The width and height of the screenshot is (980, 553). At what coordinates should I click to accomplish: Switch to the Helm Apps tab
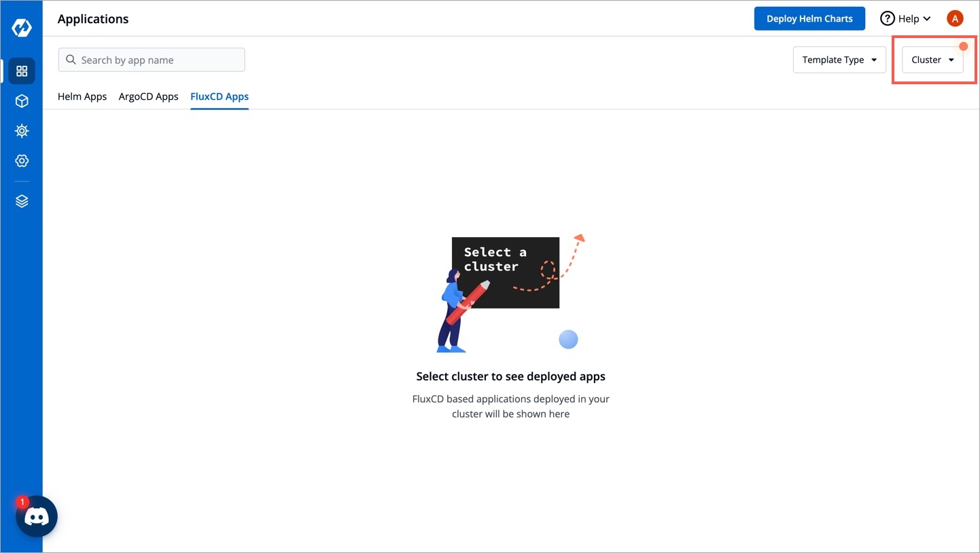coord(82,96)
